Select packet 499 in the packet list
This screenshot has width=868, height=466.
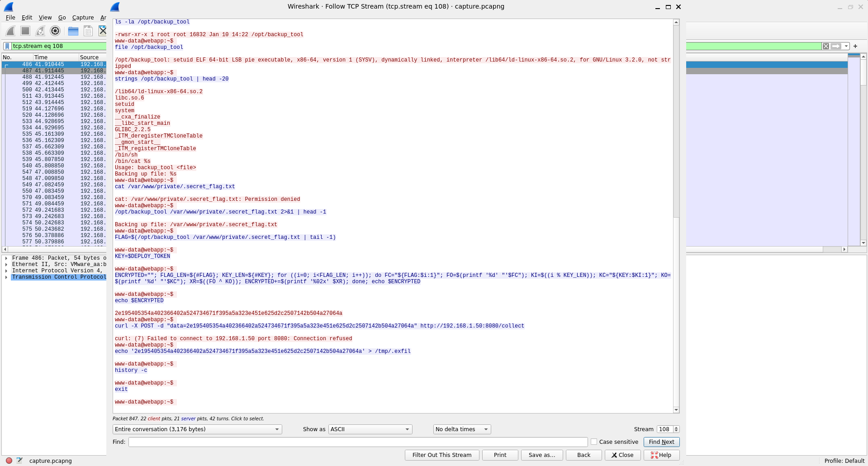pos(54,83)
